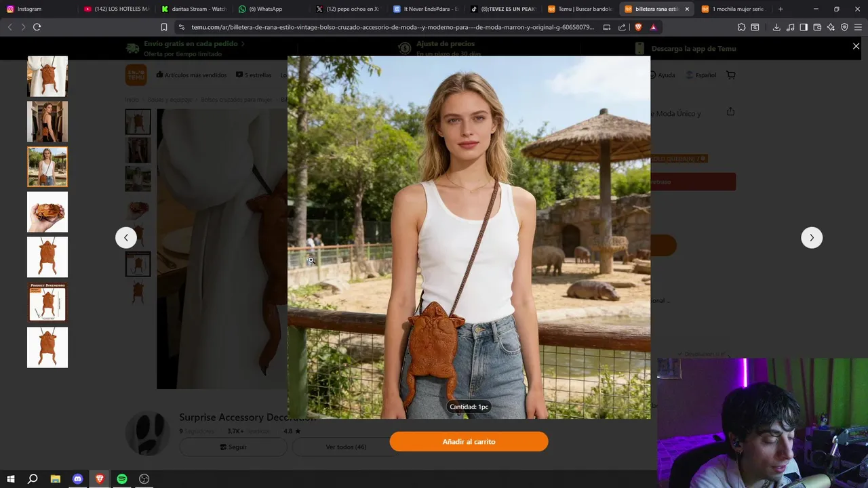The image size is (868, 488).
Task: Open the Brave Rewards triangle icon
Action: [x=653, y=27]
